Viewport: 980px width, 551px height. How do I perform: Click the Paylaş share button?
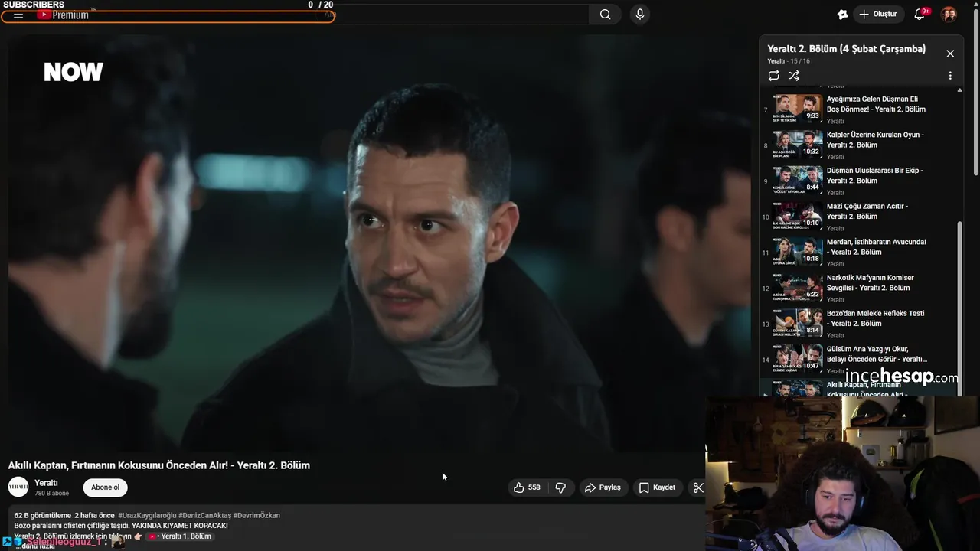[603, 487]
